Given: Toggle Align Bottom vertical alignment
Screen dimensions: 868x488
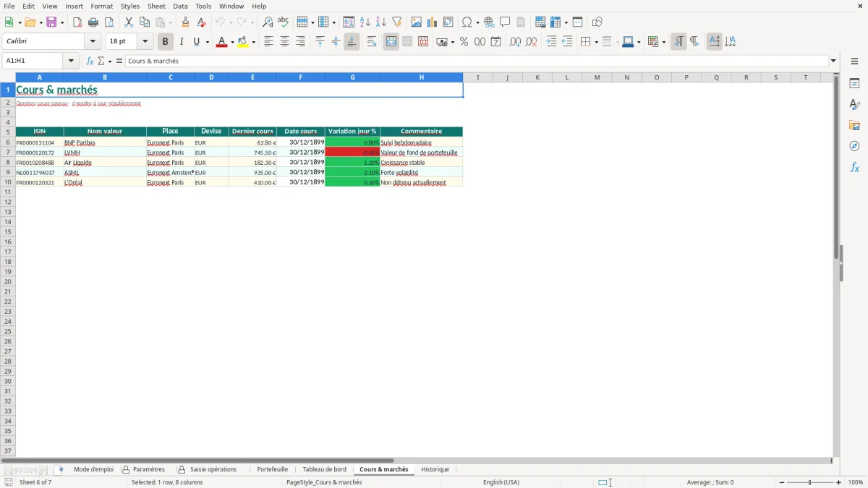Looking at the screenshot, I should point(352,42).
